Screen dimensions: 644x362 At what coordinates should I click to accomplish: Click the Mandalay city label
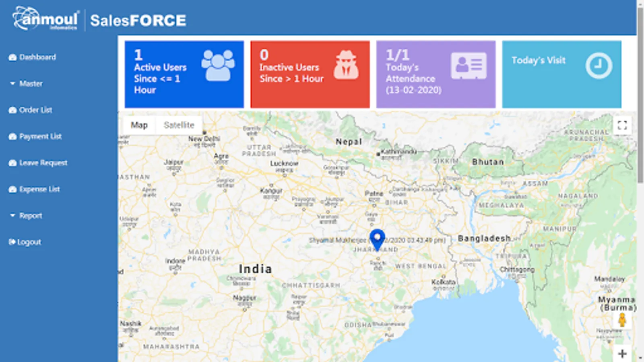pyautogui.click(x=609, y=279)
